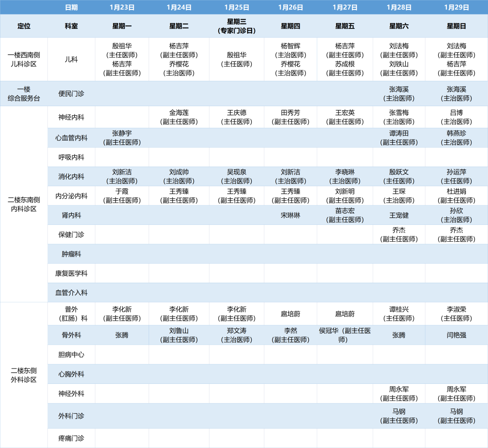The height and width of the screenshot is (448, 488).
Task: Select 于霞 in the 内分泌内科 row
Action: 122,191
